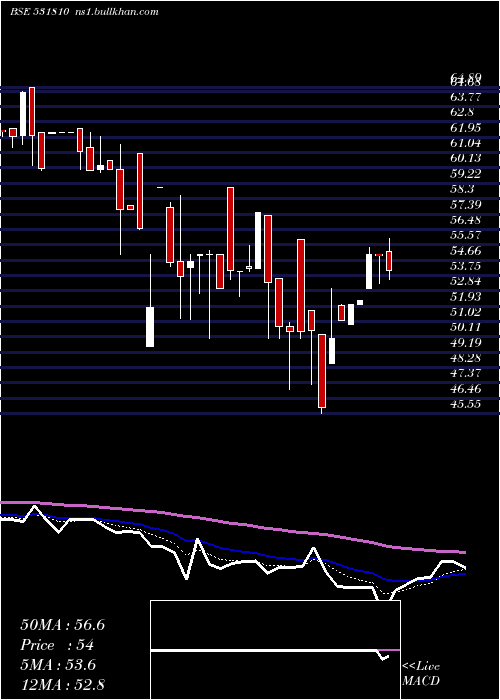The width and height of the screenshot is (500, 700).
Task: Click the 52.84 price axis label
Action: point(466,281)
